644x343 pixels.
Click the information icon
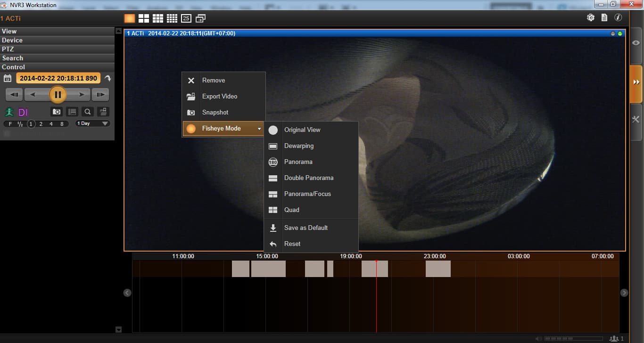(618, 18)
